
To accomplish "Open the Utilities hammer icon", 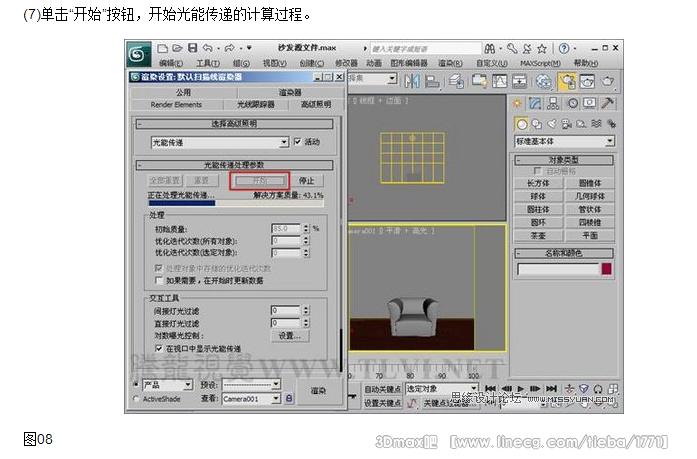I will pyautogui.click(x=608, y=104).
